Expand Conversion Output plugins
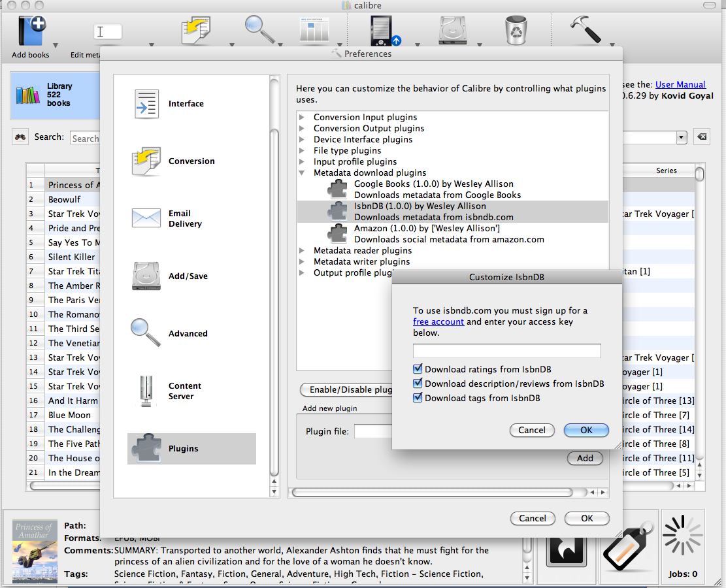This screenshot has height=588, width=726. [302, 128]
